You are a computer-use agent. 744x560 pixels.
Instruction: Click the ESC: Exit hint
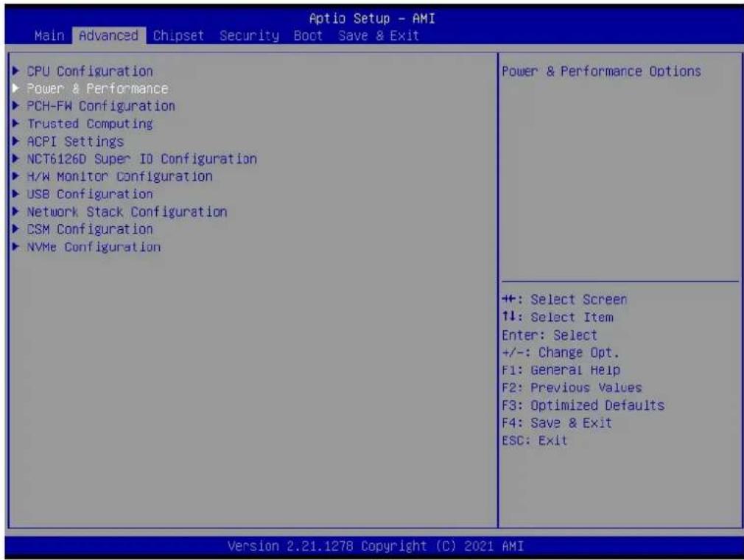(x=535, y=441)
